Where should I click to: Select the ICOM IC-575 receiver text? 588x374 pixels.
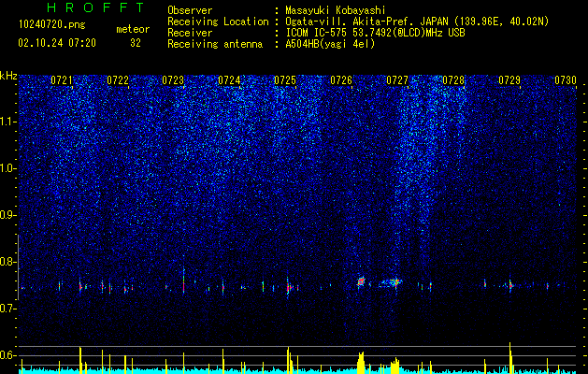pos(375,33)
